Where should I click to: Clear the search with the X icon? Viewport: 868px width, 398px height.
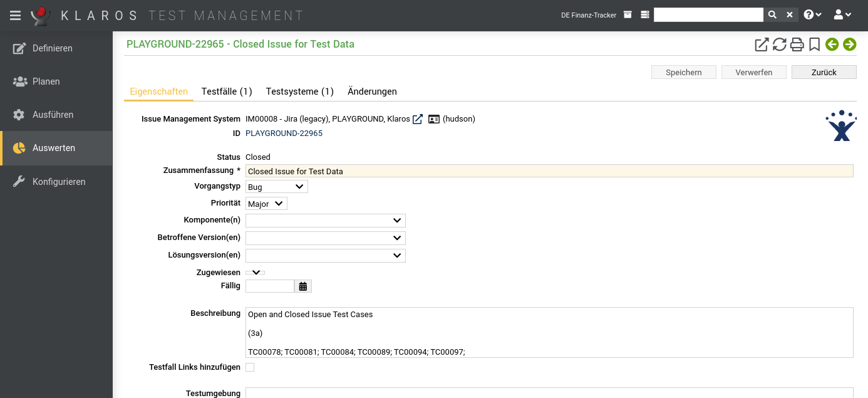(x=789, y=15)
